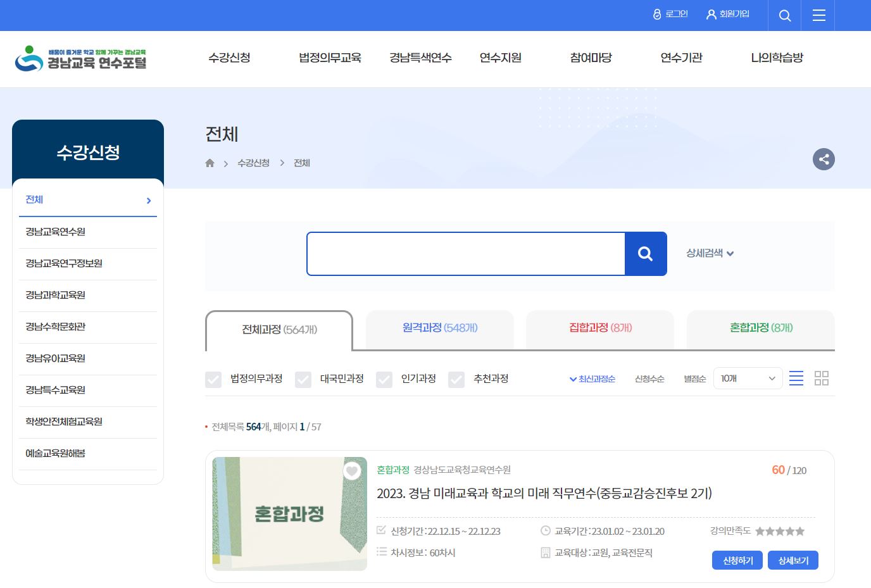The width and height of the screenshot is (871, 588).
Task: Open the 회원가입 signup link
Action: [x=727, y=15]
